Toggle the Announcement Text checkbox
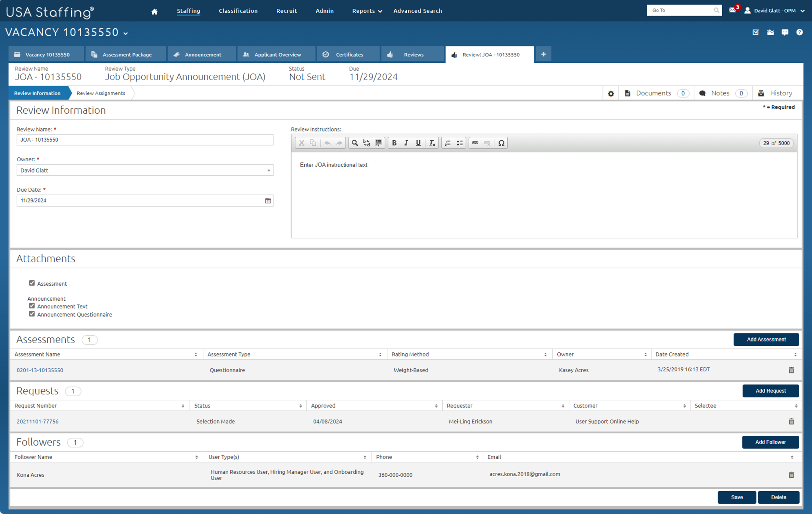The width and height of the screenshot is (812, 514). [x=32, y=306]
